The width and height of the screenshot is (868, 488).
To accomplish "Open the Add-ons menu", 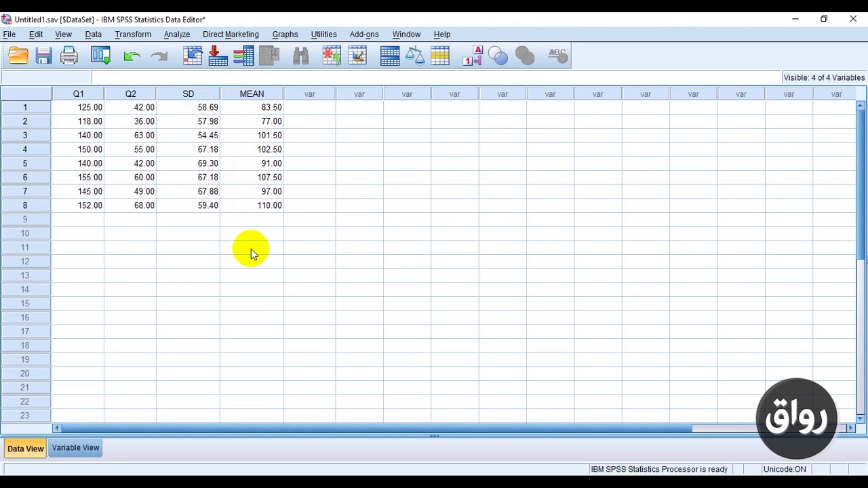I will coord(364,34).
